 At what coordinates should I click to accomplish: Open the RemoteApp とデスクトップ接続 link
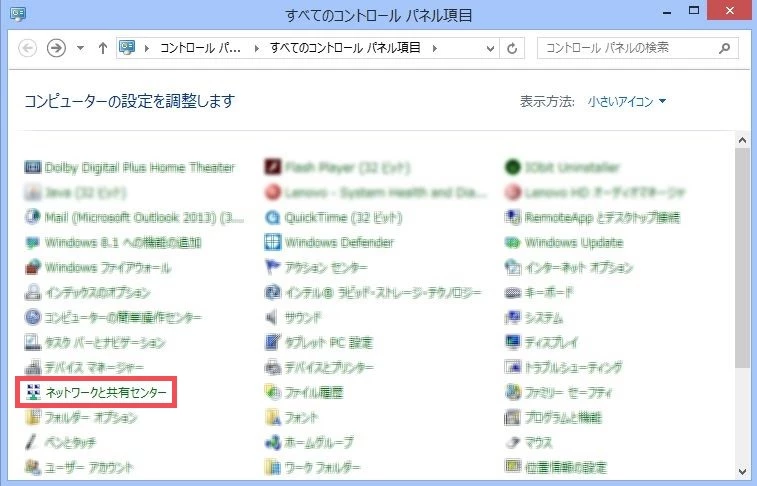(603, 217)
